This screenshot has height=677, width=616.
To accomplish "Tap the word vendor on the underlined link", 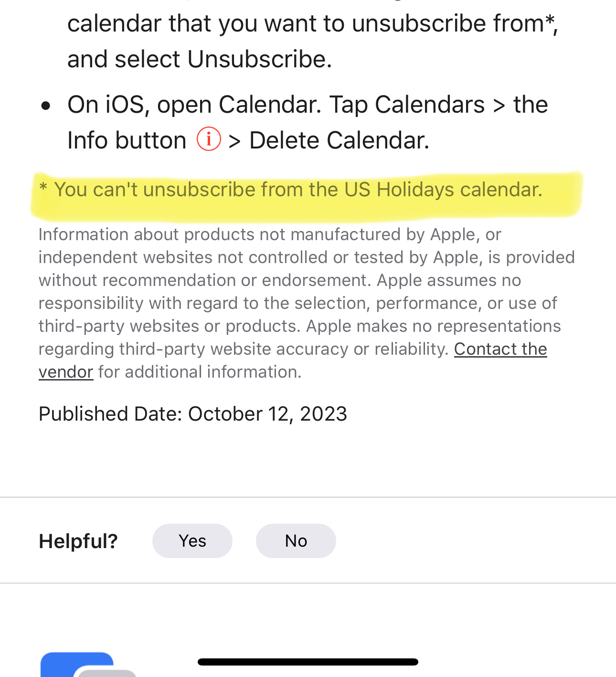I will (66, 372).
